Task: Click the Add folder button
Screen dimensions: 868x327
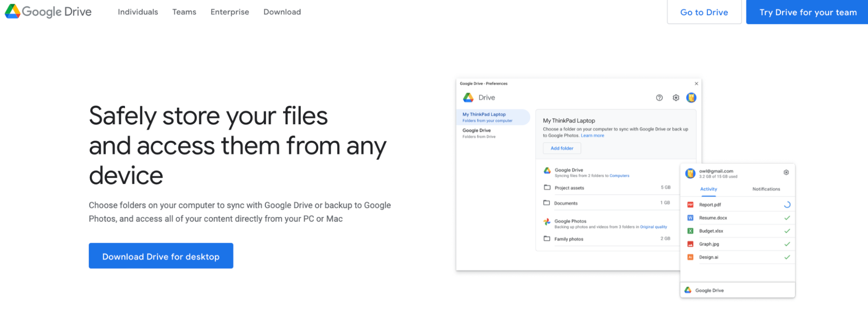Action: pos(562,149)
